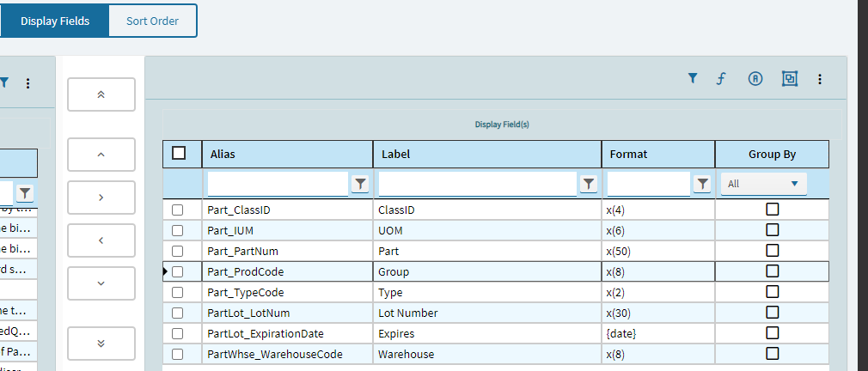Check the select-all checkbox in header
This screenshot has width=868, height=371.
(x=179, y=154)
